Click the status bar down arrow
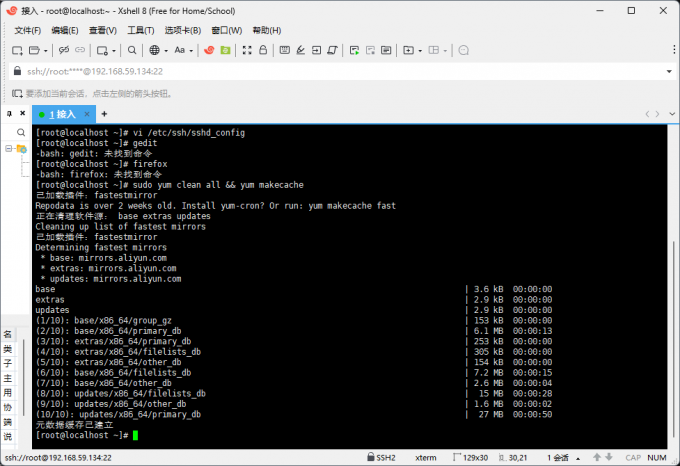The height and width of the screenshot is (466, 680). click(609, 457)
